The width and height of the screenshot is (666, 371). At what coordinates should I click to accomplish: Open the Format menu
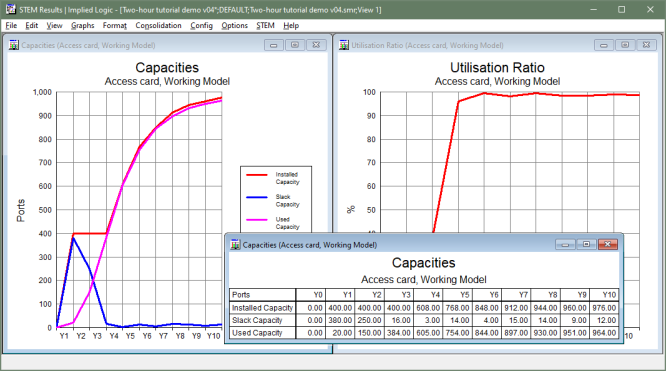tap(115, 25)
